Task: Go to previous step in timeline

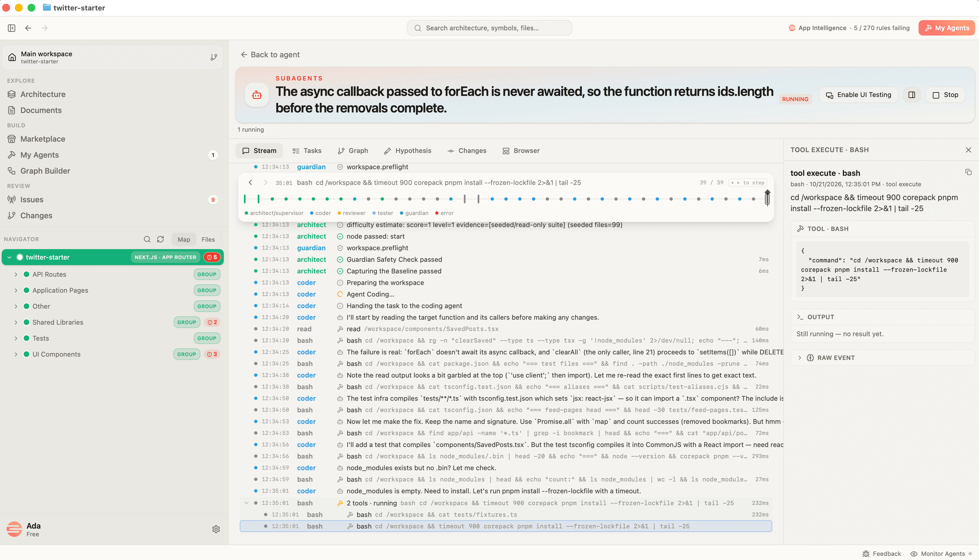Action: [250, 183]
